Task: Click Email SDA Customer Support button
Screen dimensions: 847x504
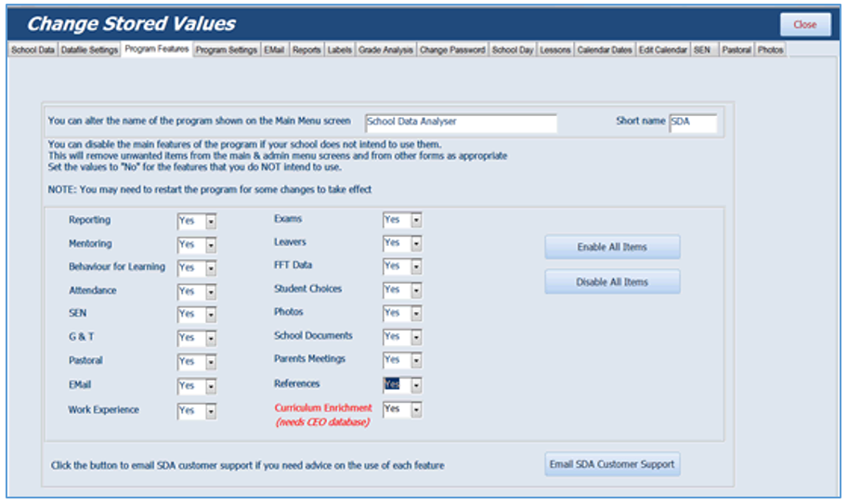Action: point(612,464)
